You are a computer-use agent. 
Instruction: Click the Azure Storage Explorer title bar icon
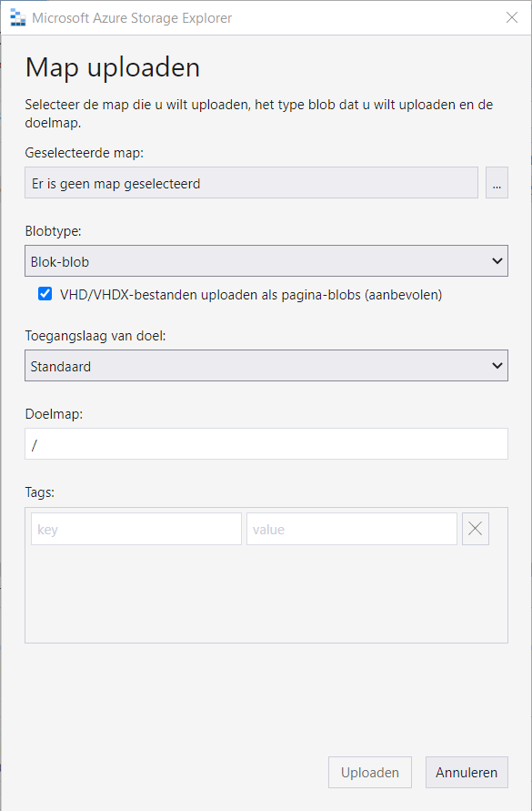pyautogui.click(x=17, y=17)
